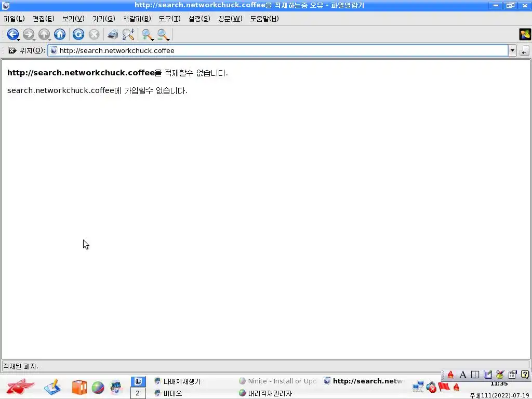The image size is (532, 399).
Task: Open Find with the magnifier-footprints icon
Action: coord(128,34)
